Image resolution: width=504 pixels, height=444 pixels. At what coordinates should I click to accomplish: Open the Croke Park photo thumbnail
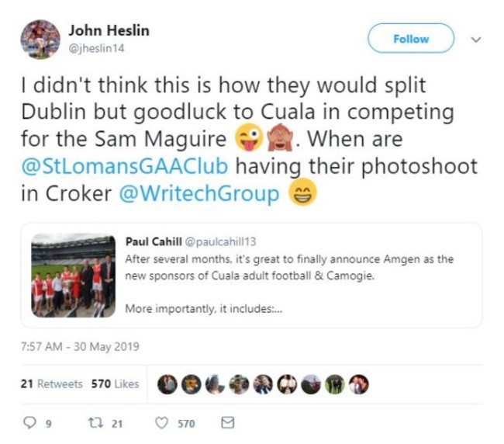74,276
